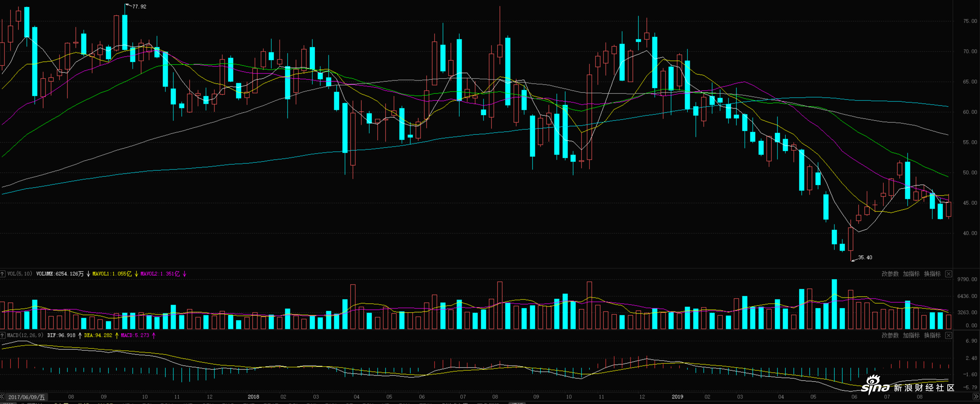Click the 3263.00 volume axis label

(x=967, y=312)
